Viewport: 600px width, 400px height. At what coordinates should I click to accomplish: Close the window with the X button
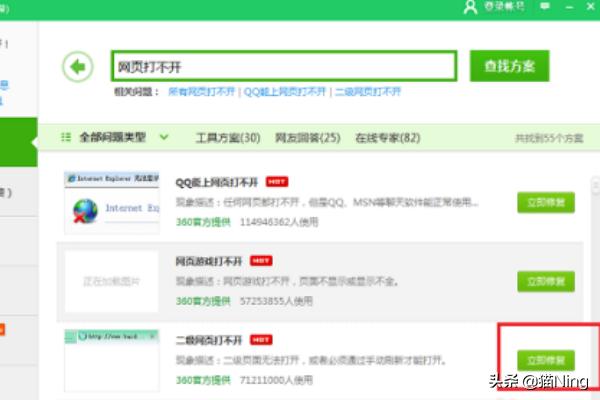[590, 6]
